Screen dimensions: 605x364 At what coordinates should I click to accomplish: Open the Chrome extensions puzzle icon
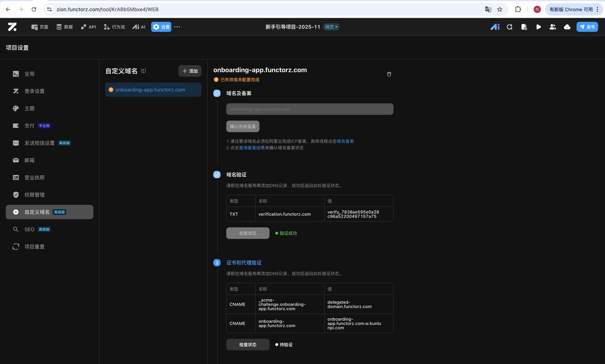[x=518, y=9]
